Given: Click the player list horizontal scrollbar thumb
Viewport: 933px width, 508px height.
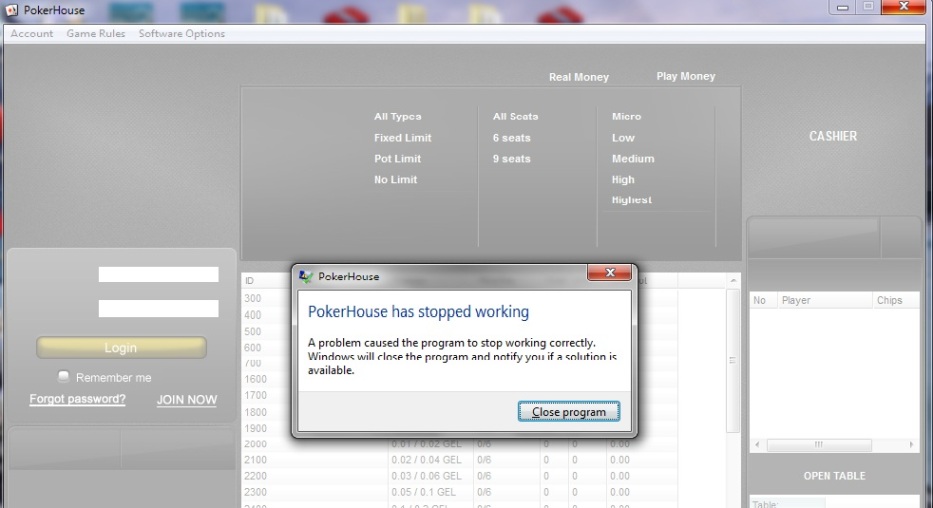Looking at the screenshot, I should 819,444.
